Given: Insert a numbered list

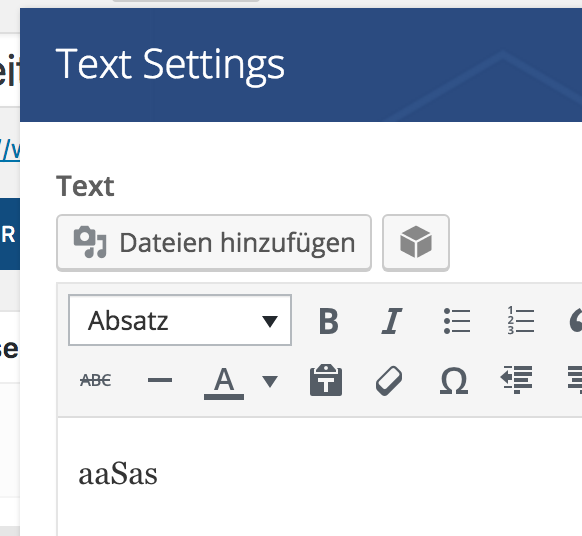Looking at the screenshot, I should 520,321.
